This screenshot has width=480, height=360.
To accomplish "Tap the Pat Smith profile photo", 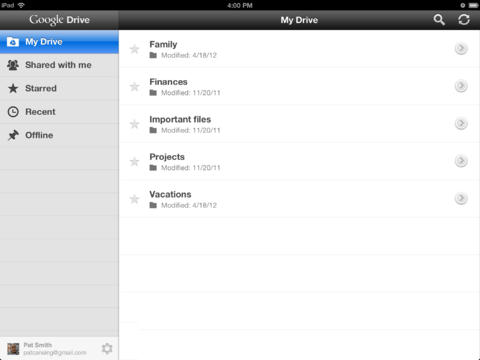I will point(13,349).
